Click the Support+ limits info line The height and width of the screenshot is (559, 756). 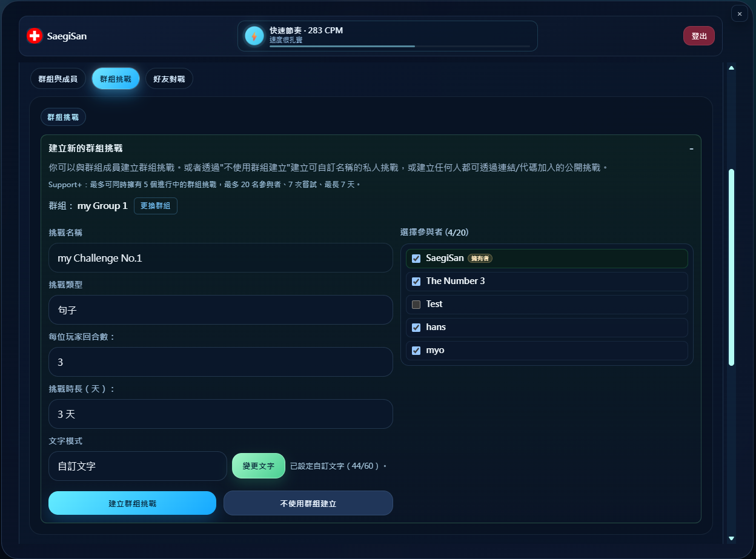point(205,184)
